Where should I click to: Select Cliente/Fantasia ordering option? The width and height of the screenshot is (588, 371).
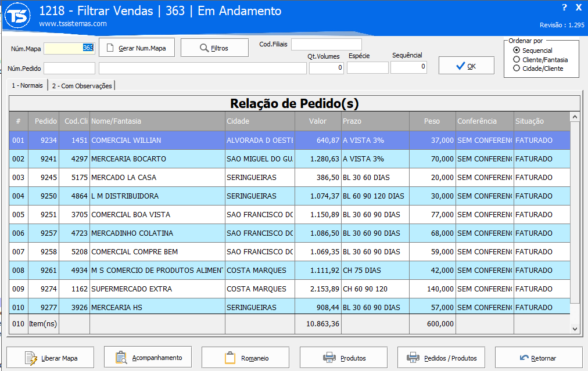point(517,59)
